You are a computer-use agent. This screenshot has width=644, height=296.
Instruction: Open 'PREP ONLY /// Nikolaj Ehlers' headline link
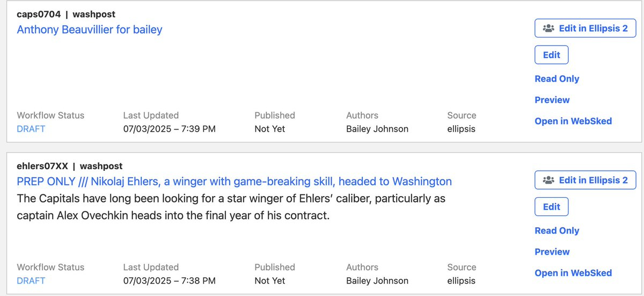point(234,181)
